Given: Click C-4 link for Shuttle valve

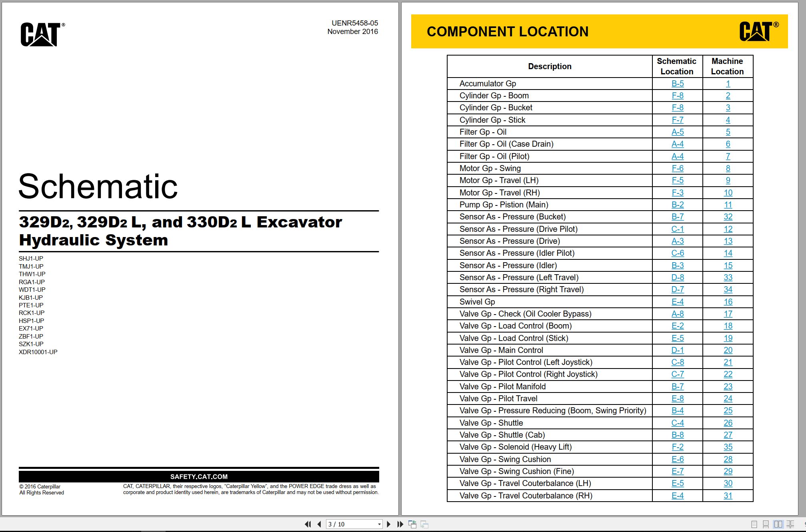Looking at the screenshot, I should coord(678,423).
